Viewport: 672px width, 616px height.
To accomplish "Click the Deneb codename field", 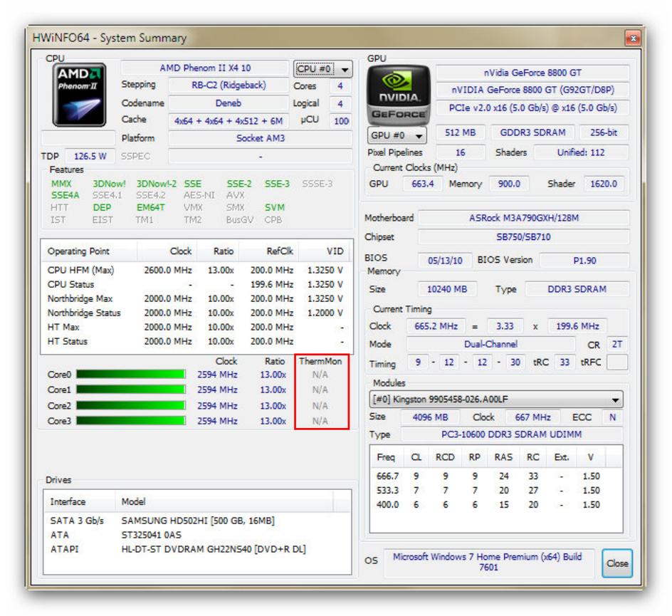I will (x=229, y=103).
